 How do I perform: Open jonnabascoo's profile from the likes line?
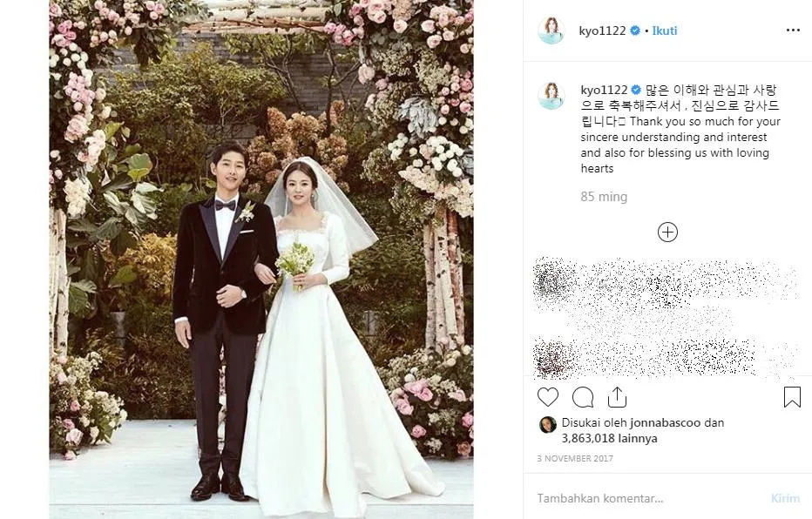click(664, 422)
